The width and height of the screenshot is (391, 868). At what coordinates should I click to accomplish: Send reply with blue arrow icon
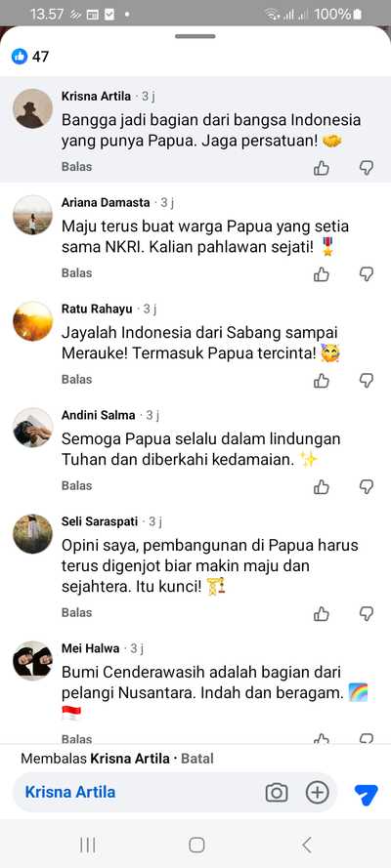pos(367,794)
